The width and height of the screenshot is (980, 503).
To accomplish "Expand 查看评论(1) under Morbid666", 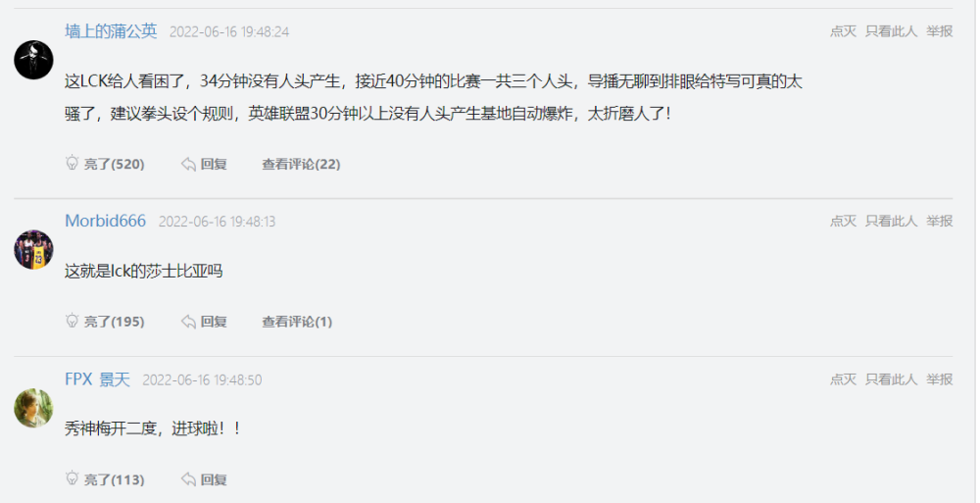I will point(297,322).
